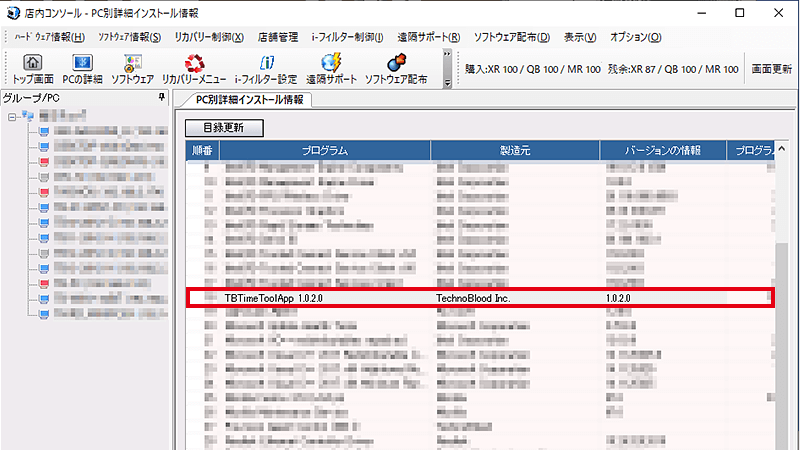This screenshot has height=450, width=800.
Task: Maximize the 店内コンソール window
Action: (x=739, y=13)
